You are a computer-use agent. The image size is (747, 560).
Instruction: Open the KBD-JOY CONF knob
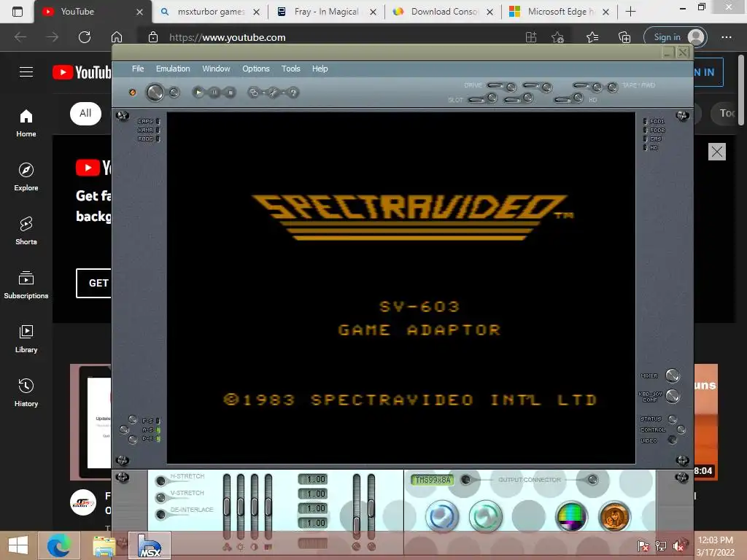(672, 396)
